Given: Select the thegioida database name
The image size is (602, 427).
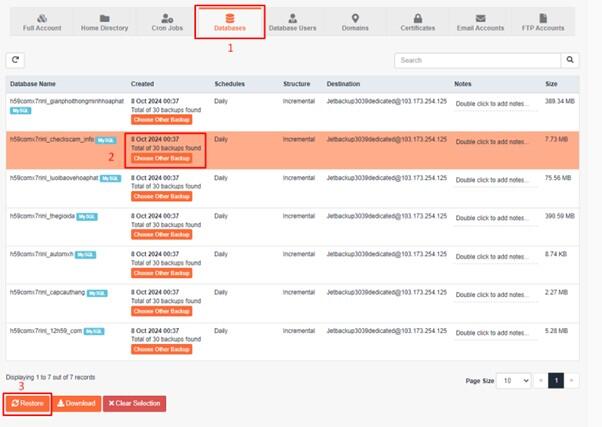Looking at the screenshot, I should 42,216.
